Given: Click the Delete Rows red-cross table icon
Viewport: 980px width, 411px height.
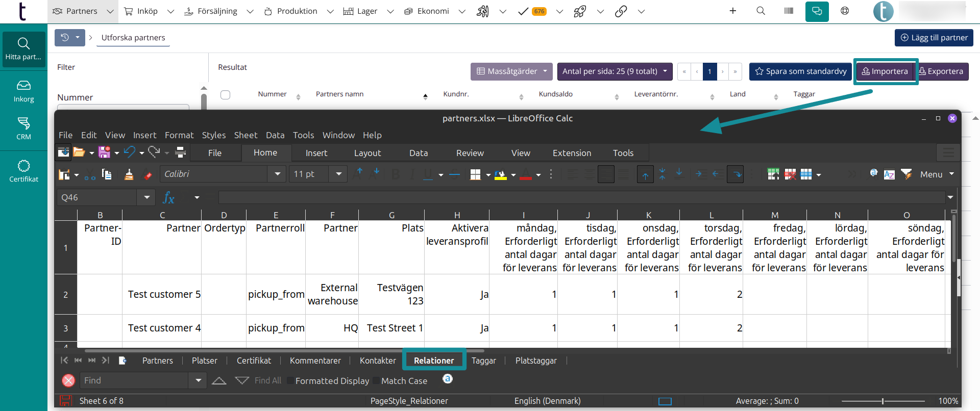Looking at the screenshot, I should pyautogui.click(x=790, y=174).
